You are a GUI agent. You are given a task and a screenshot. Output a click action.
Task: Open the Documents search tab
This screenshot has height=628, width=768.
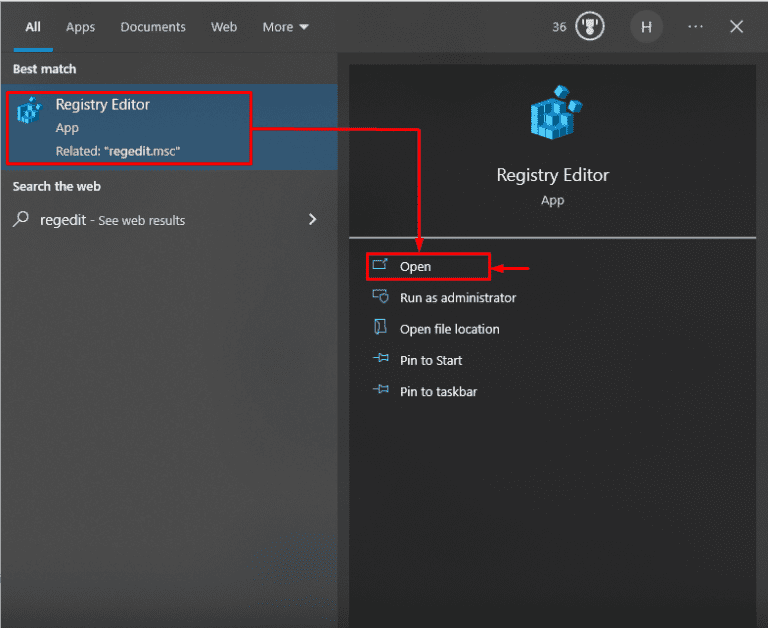coord(153,27)
